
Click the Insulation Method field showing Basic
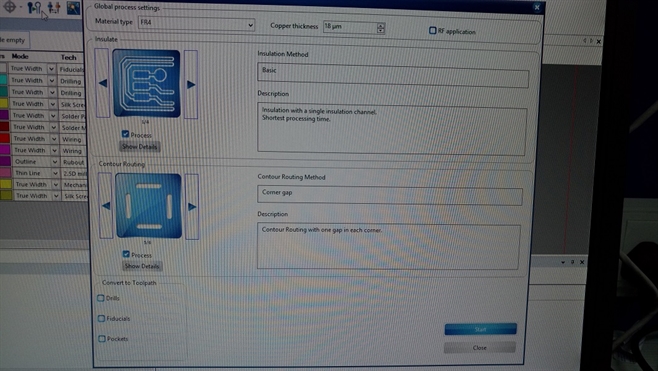tap(393, 76)
